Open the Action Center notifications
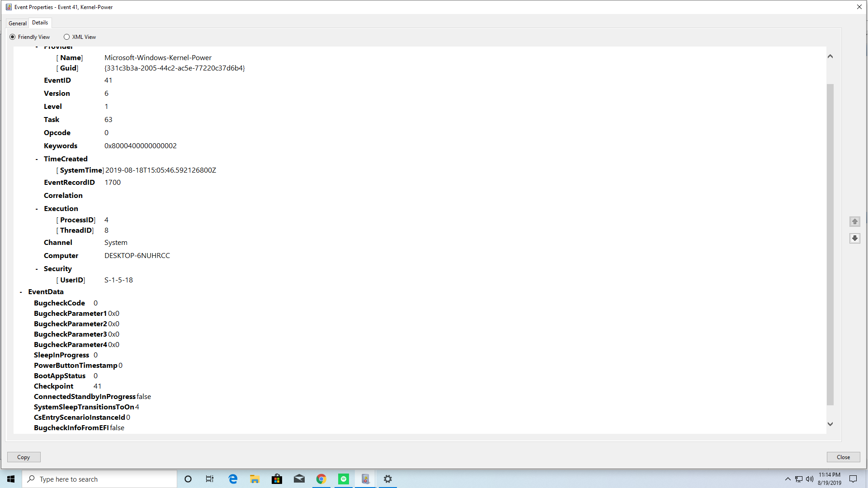The image size is (868, 488). pos(853,479)
